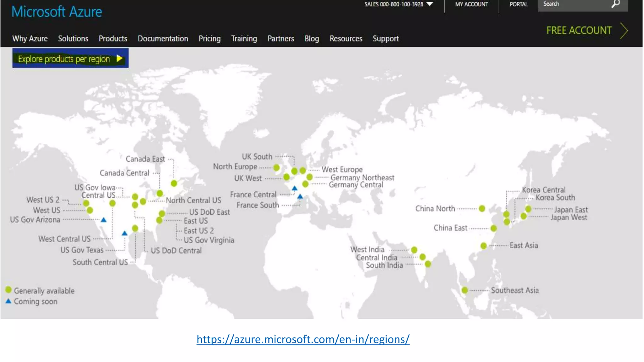Click the Generally available legend green dot
This screenshot has width=644, height=362.
tap(8, 290)
